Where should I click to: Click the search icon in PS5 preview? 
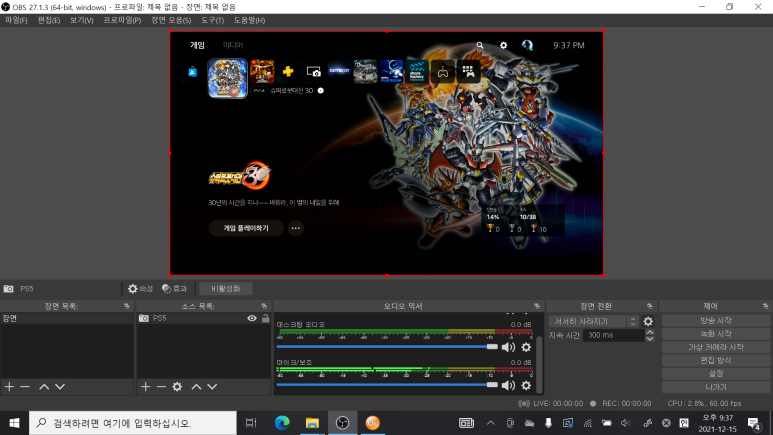click(x=480, y=45)
